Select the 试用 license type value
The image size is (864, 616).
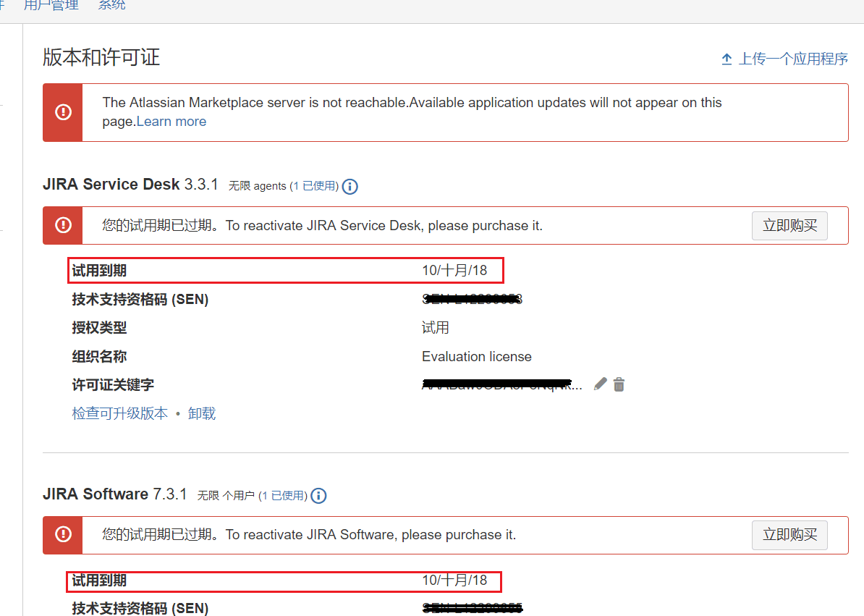point(436,328)
